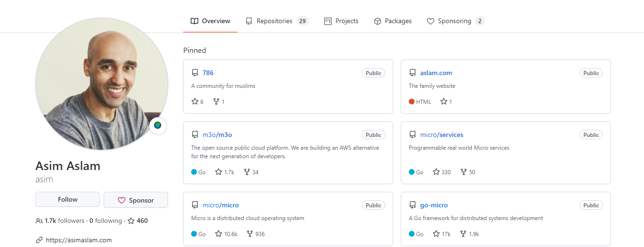Click the Go language dot on go-micro
This screenshot has width=644, height=247.
412,234
